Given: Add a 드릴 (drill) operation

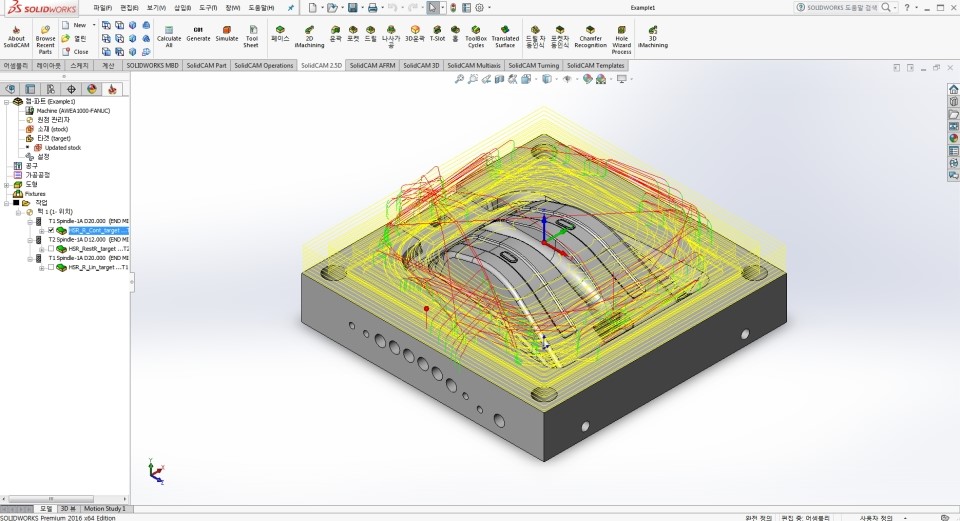Looking at the screenshot, I should [370, 34].
